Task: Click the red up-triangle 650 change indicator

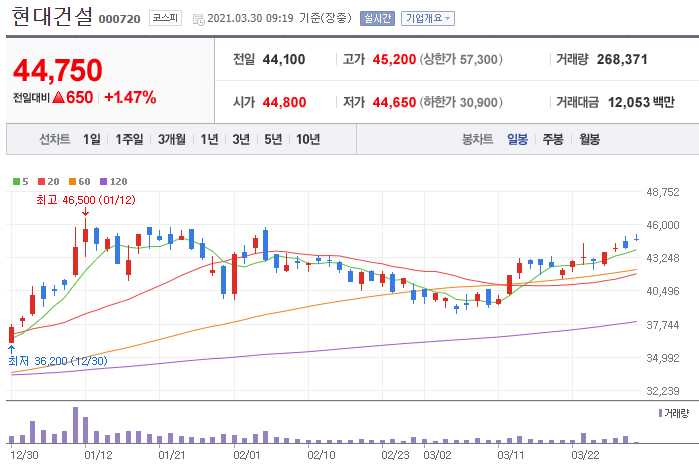Action: click(x=73, y=97)
